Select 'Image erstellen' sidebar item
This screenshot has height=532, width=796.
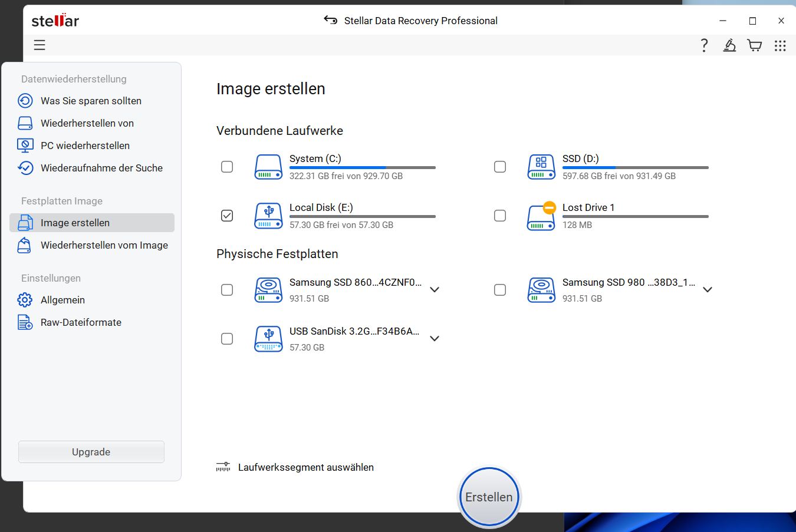click(x=92, y=223)
